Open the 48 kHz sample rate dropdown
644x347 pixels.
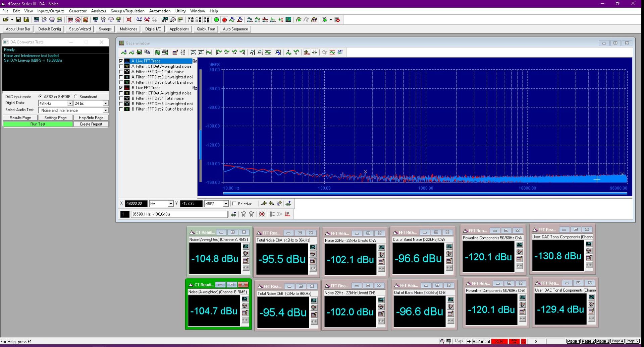70,103
